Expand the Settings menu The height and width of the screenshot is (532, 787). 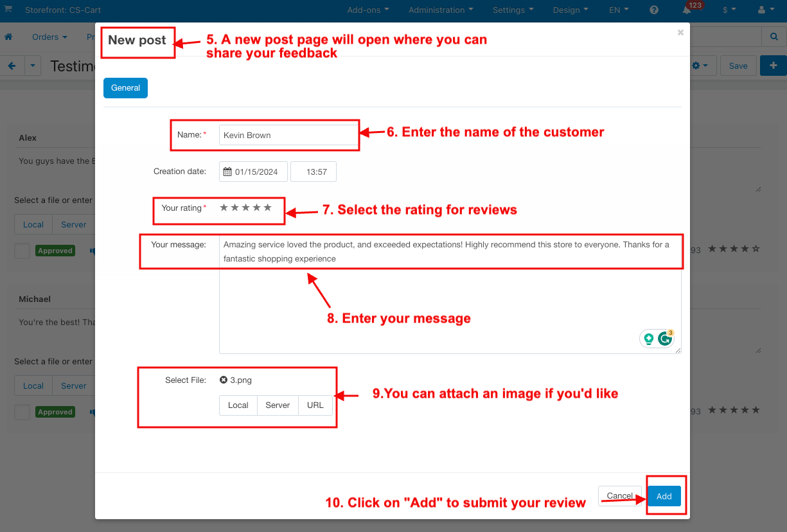tap(513, 10)
